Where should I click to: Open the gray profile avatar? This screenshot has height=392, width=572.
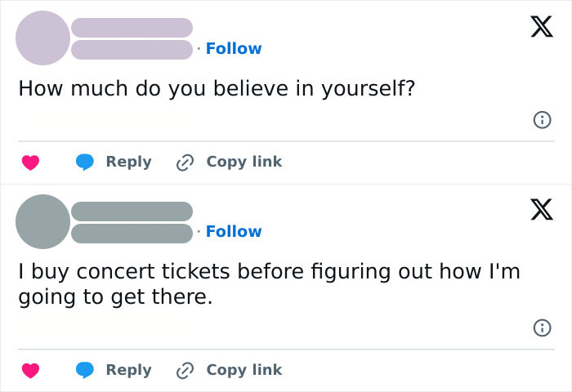pyautogui.click(x=42, y=221)
